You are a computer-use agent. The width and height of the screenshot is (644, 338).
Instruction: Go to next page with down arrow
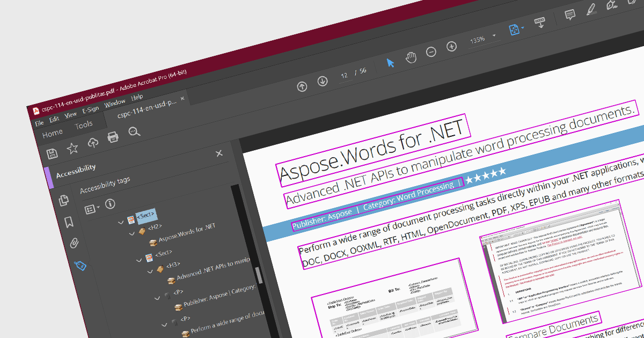point(322,81)
